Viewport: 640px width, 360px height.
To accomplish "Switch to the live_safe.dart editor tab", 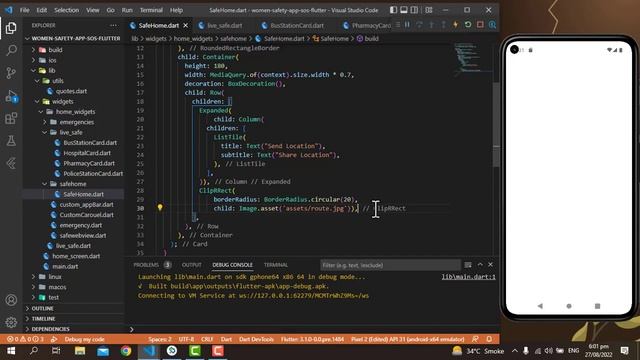I will tap(224, 25).
